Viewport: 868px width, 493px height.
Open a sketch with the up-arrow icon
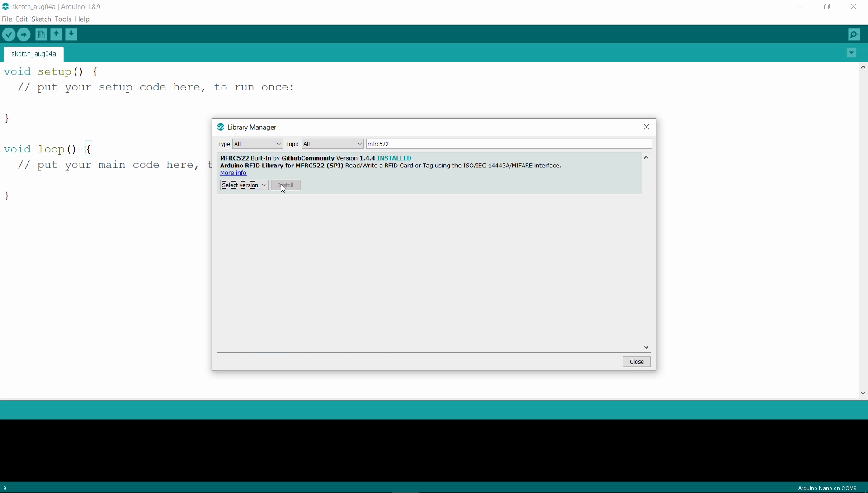click(x=56, y=34)
